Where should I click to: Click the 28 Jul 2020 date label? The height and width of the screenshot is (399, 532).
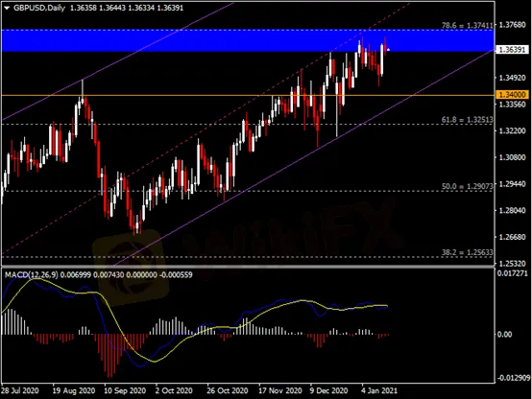pyautogui.click(x=20, y=390)
